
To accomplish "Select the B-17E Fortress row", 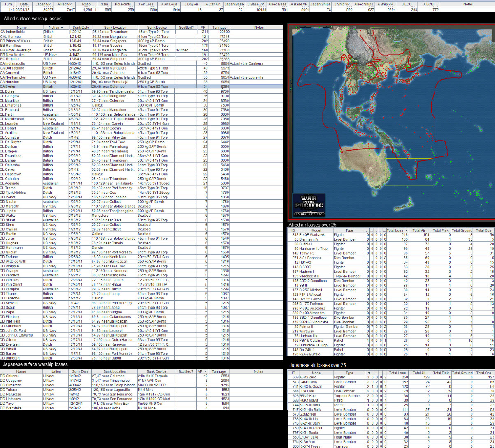I will [391, 304].
